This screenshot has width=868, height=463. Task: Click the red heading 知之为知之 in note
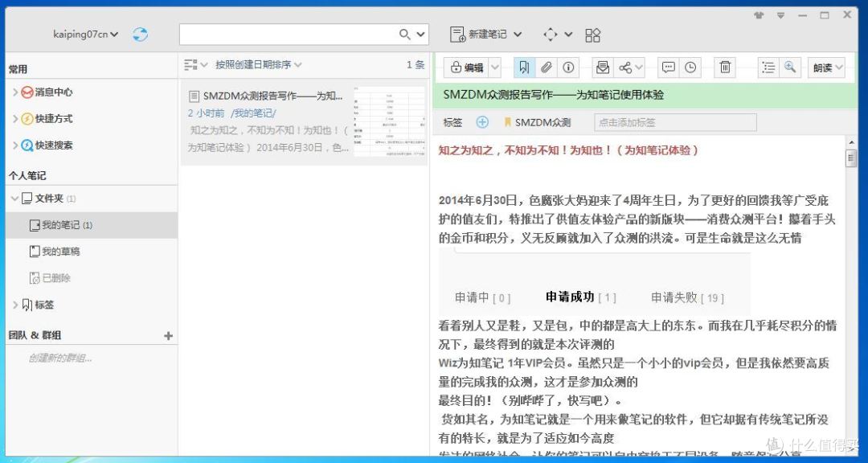point(568,150)
